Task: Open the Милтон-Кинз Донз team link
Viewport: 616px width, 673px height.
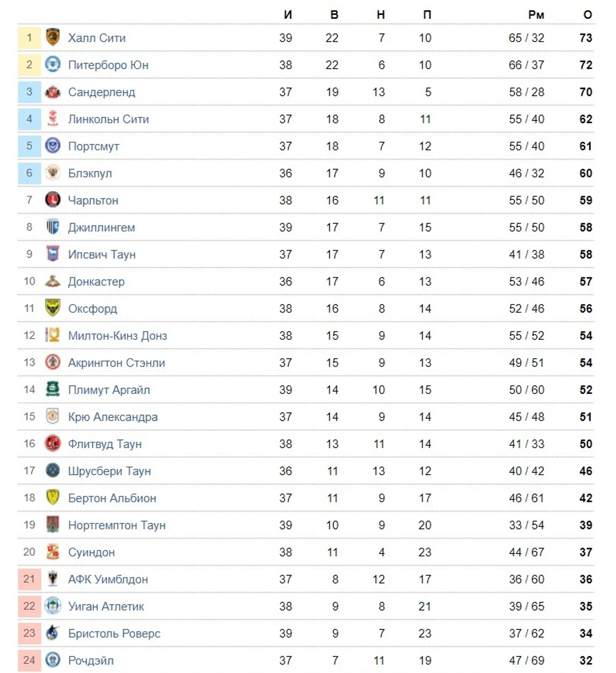Action: pos(117,336)
